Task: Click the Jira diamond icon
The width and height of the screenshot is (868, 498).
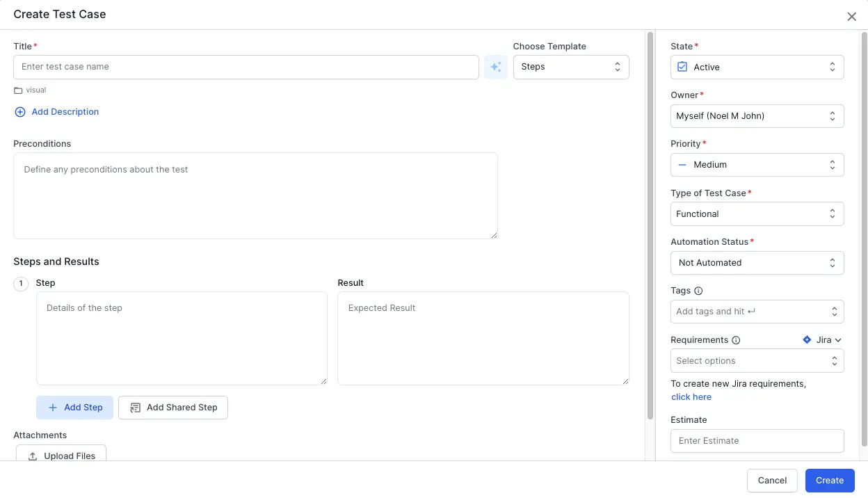Action: pyautogui.click(x=807, y=340)
